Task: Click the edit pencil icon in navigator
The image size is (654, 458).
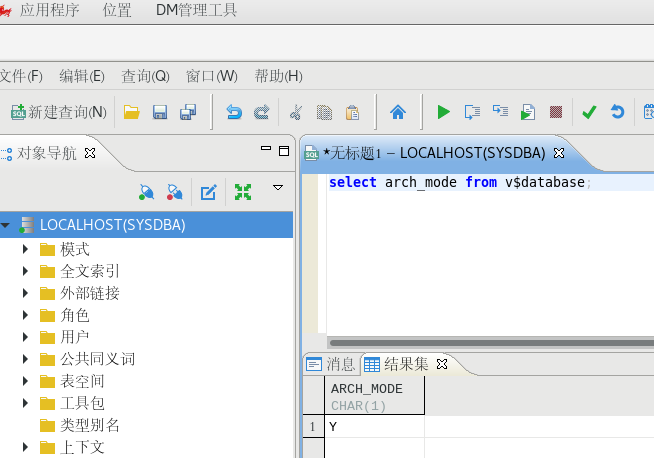Action: [x=209, y=192]
